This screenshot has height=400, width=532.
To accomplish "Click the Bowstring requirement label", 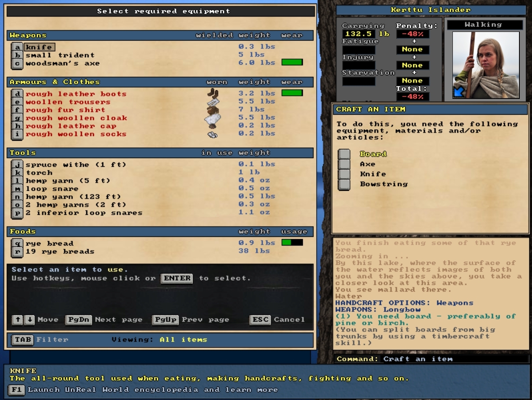I will coord(384,184).
